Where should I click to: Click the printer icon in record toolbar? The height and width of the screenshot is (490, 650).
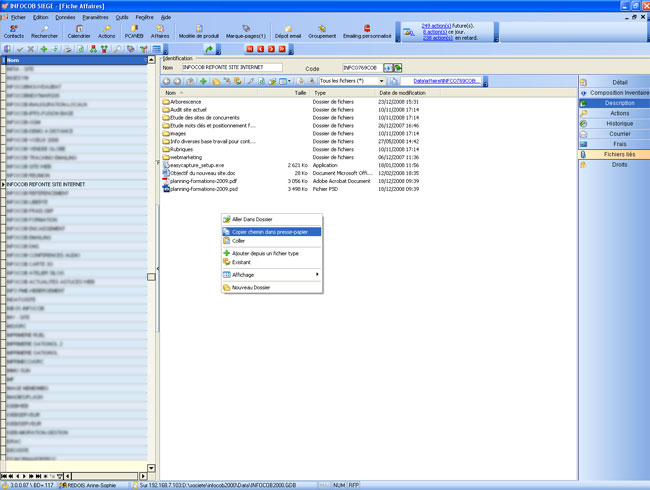[68, 49]
